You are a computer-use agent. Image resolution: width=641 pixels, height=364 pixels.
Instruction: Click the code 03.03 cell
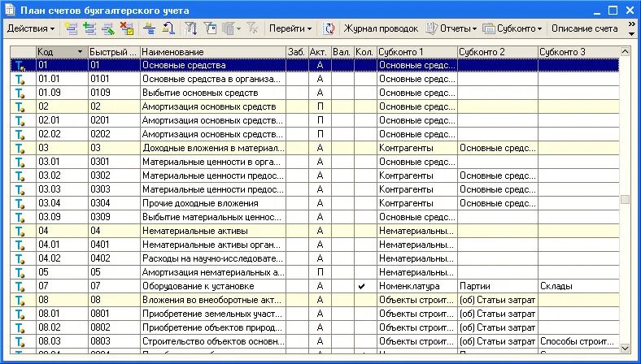[62, 189]
